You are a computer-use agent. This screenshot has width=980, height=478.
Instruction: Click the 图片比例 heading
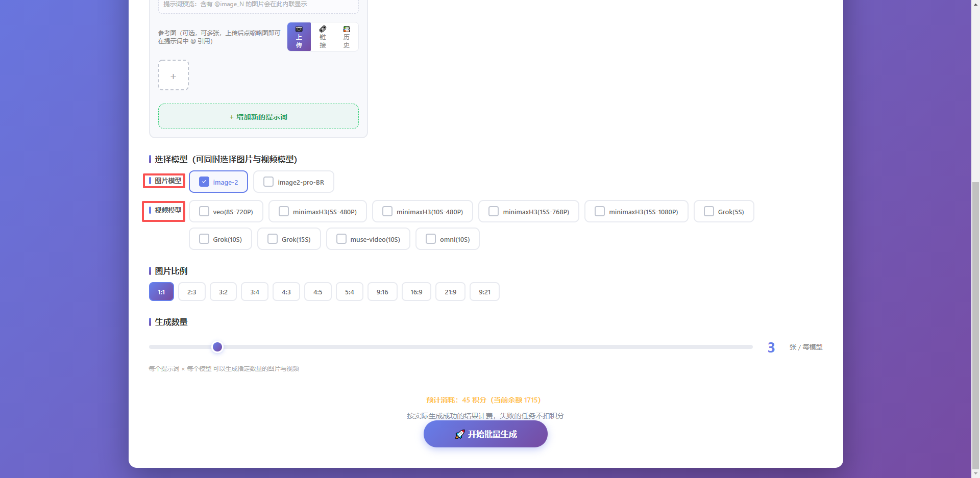pos(171,271)
